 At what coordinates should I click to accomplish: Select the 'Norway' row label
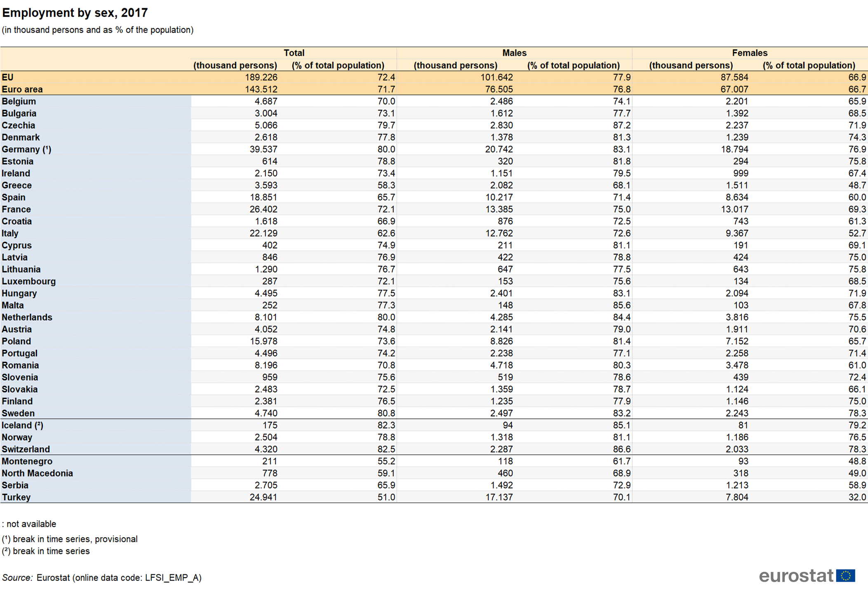tap(17, 437)
